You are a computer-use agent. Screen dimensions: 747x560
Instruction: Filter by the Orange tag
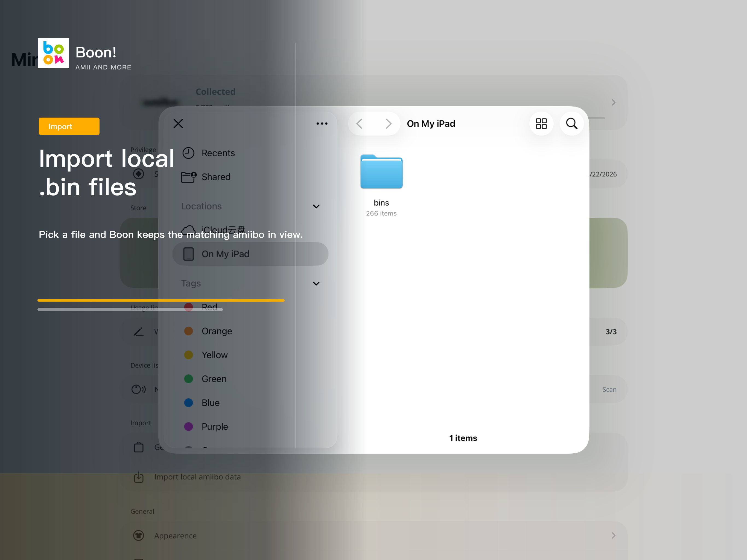pos(250,331)
